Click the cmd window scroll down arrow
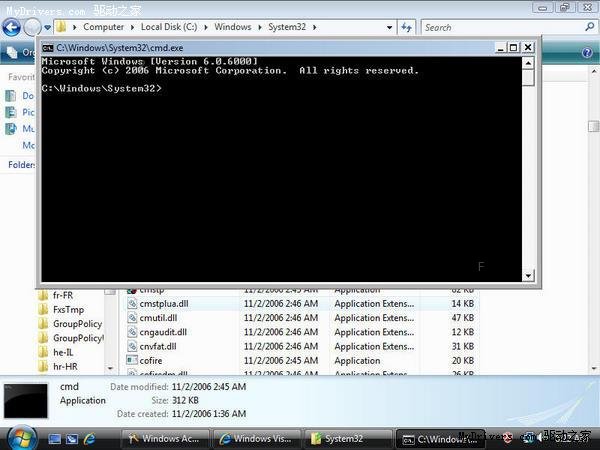This screenshot has height=450, width=600. [528, 276]
